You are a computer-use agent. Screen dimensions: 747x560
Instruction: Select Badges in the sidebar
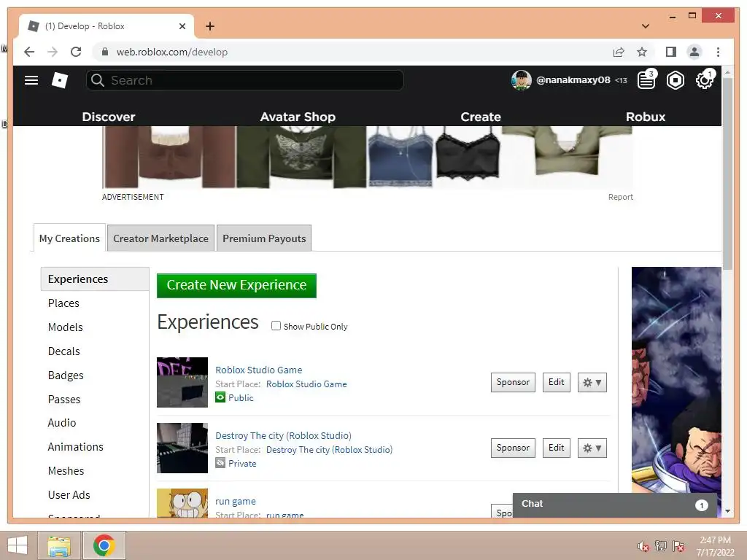(66, 376)
